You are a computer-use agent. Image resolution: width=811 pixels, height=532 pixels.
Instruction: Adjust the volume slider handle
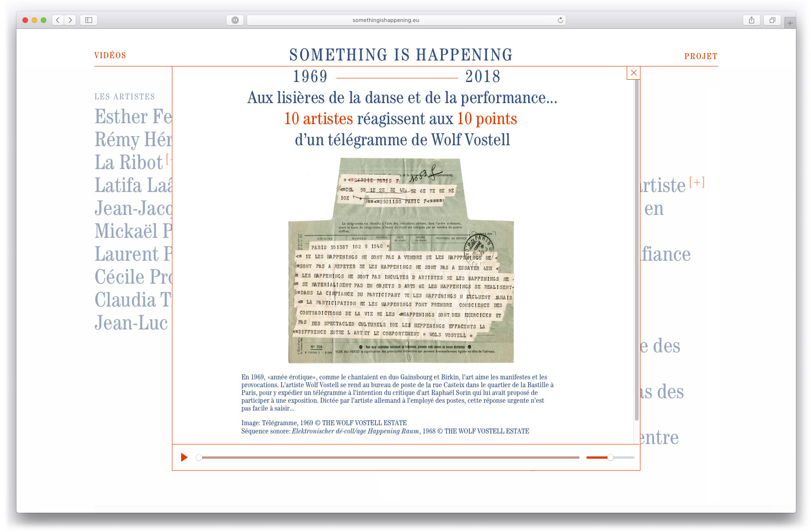coord(610,457)
